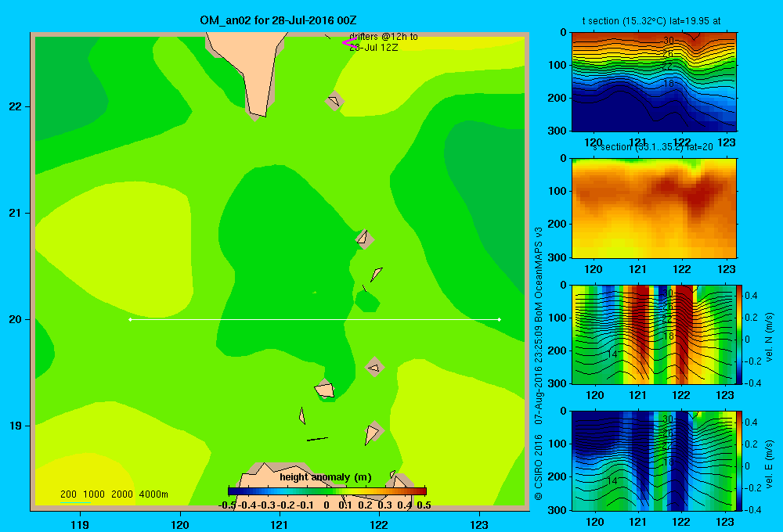
Task: Click longitude label 119 below main map
Action: pyautogui.click(x=80, y=524)
